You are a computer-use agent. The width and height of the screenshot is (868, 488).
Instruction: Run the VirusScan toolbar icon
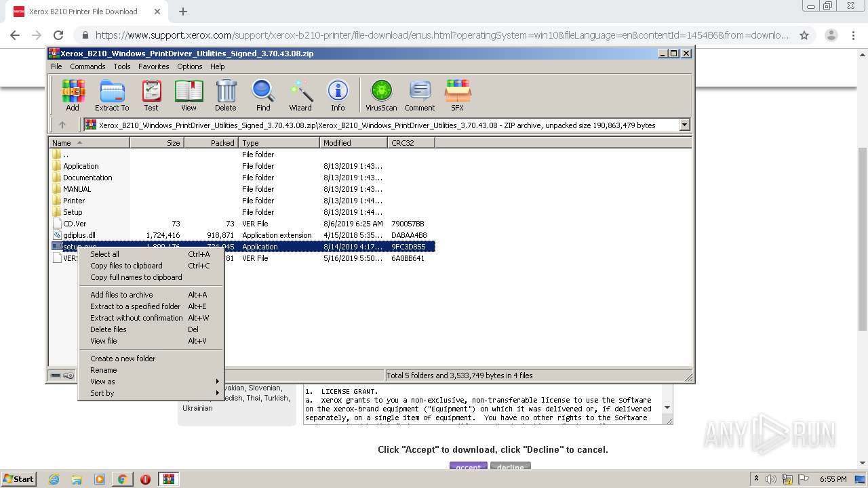(381, 95)
